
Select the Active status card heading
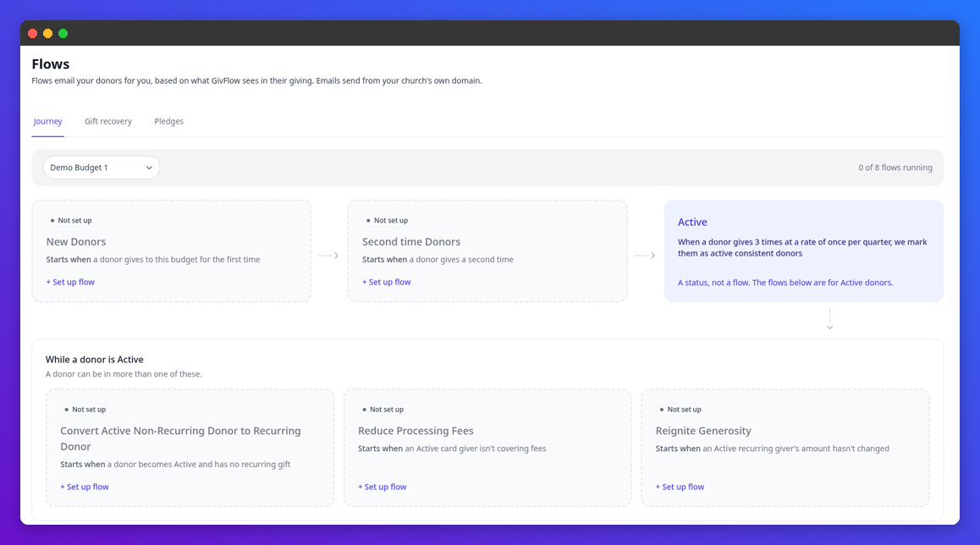[692, 222]
